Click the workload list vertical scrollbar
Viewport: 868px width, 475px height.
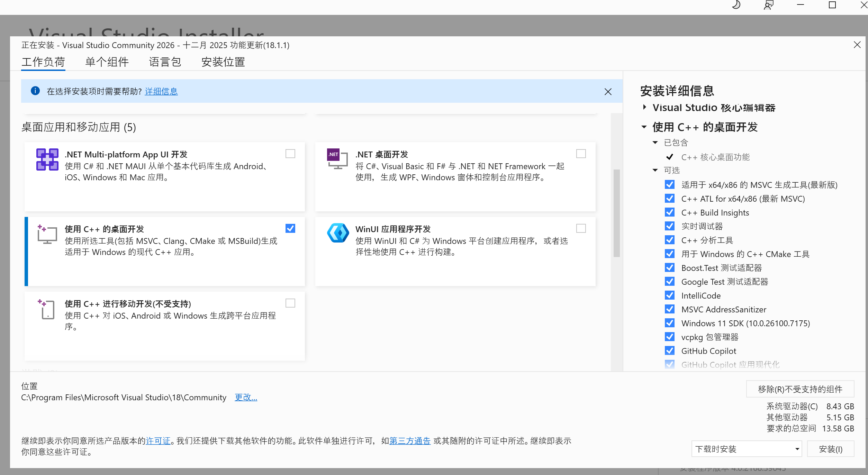pyautogui.click(x=616, y=213)
